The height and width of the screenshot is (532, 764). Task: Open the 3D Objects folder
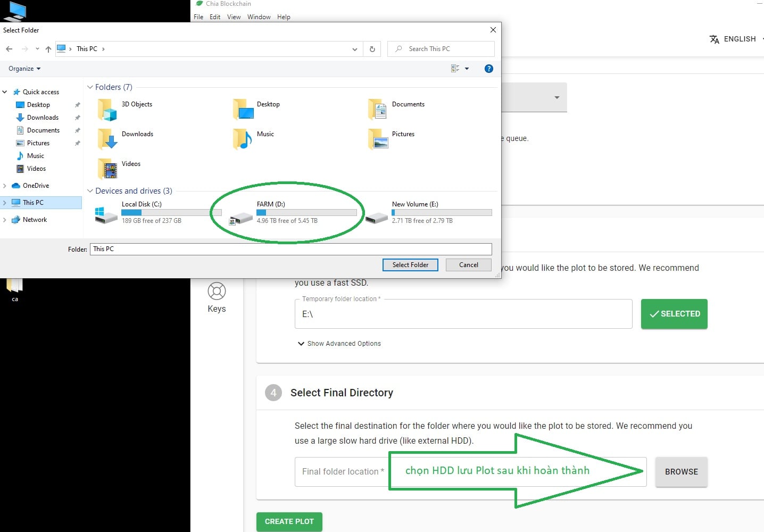click(x=137, y=105)
